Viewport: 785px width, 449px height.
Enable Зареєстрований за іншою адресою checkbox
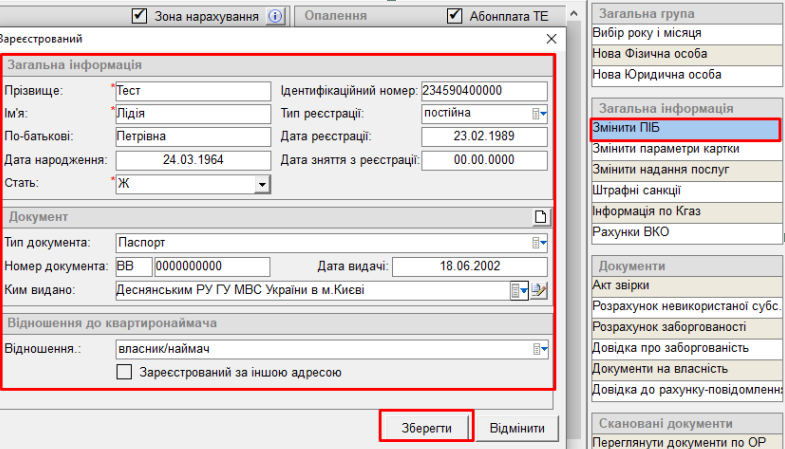125,373
